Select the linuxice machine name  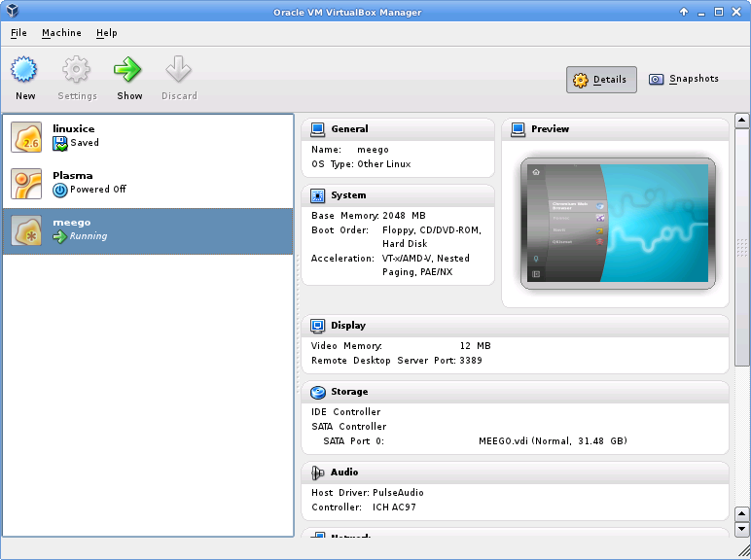click(x=74, y=128)
